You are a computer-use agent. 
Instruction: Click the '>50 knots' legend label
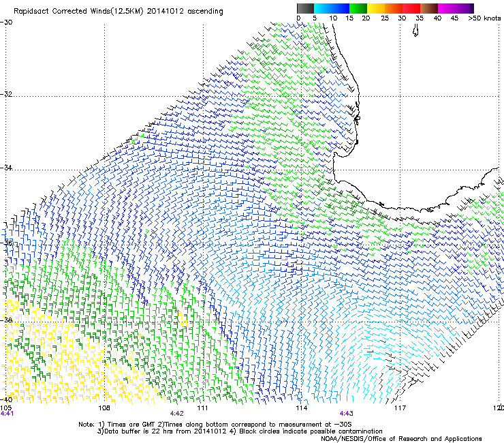[484, 18]
